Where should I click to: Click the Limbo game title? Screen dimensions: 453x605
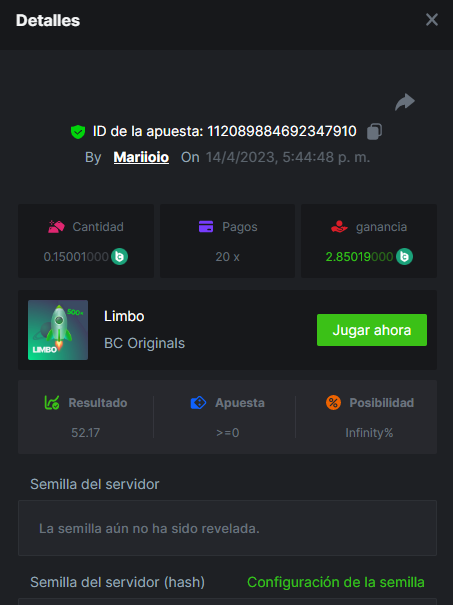tap(124, 316)
